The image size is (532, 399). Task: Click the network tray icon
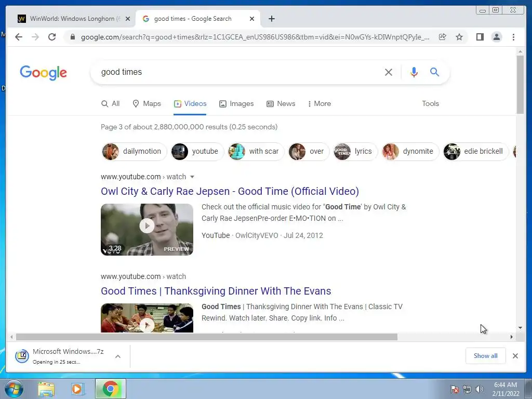click(467, 389)
